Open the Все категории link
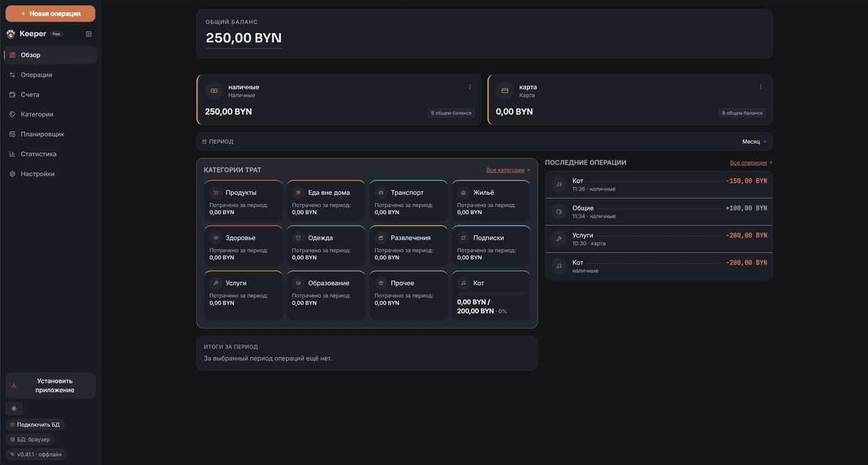868x465 pixels. point(508,170)
